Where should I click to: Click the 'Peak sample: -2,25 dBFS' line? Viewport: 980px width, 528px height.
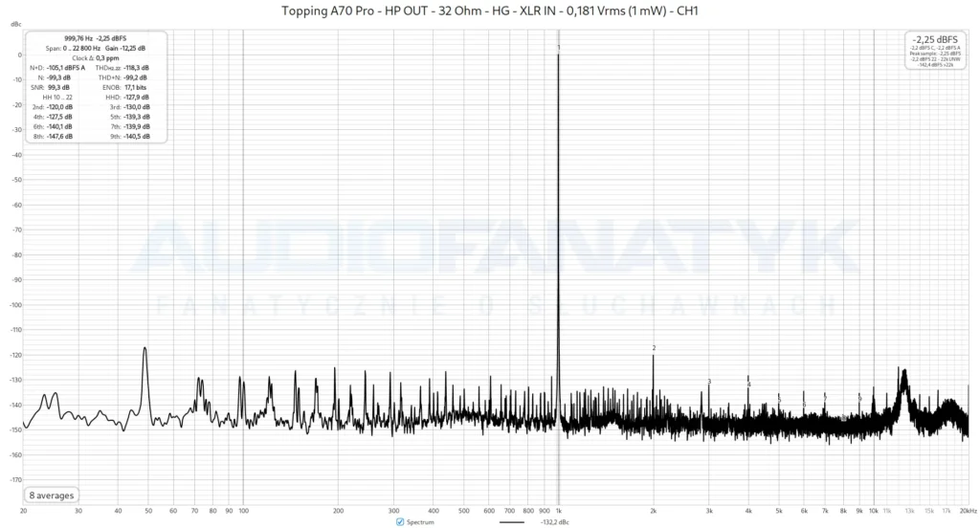point(935,54)
